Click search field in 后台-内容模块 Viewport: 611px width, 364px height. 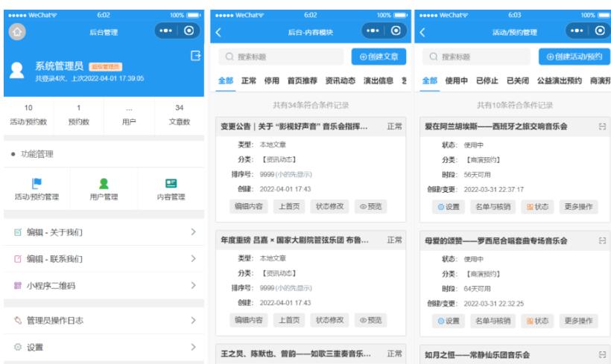[282, 57]
